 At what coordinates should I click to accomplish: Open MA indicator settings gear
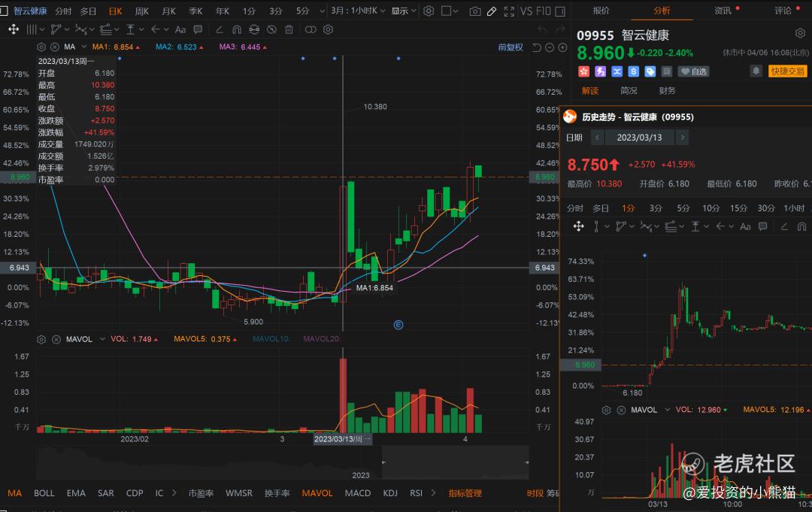click(x=41, y=47)
